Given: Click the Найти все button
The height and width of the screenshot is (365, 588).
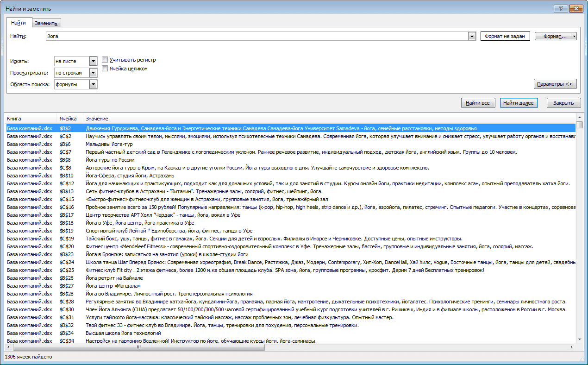Looking at the screenshot, I should tap(478, 103).
